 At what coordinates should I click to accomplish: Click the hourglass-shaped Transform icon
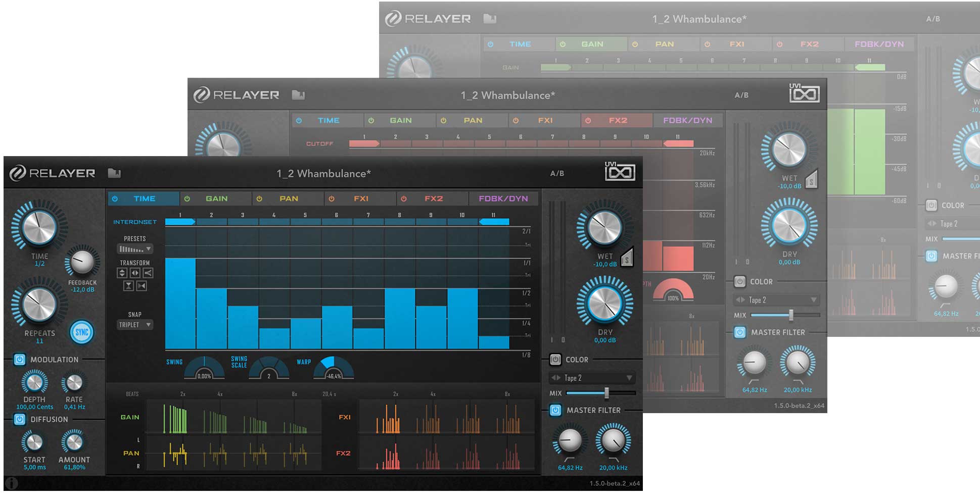click(x=128, y=286)
